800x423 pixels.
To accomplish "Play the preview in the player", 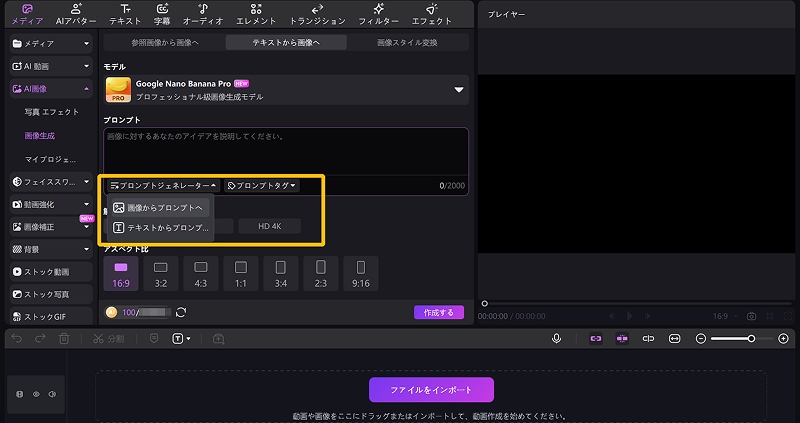I will tap(630, 316).
